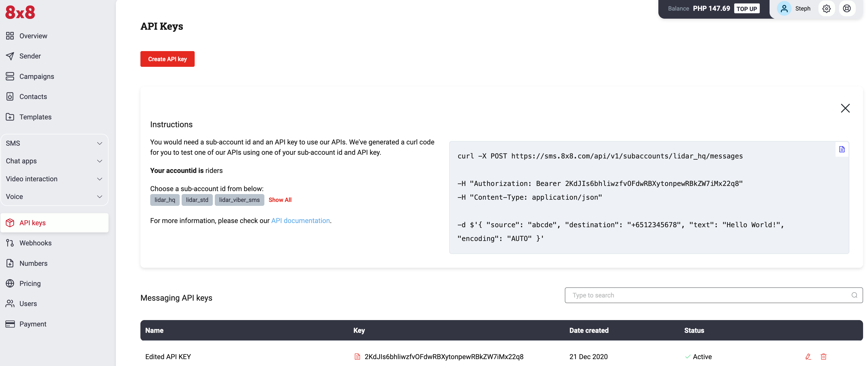This screenshot has width=868, height=366.
Task: Copy the curl code snippet
Action: tap(842, 149)
